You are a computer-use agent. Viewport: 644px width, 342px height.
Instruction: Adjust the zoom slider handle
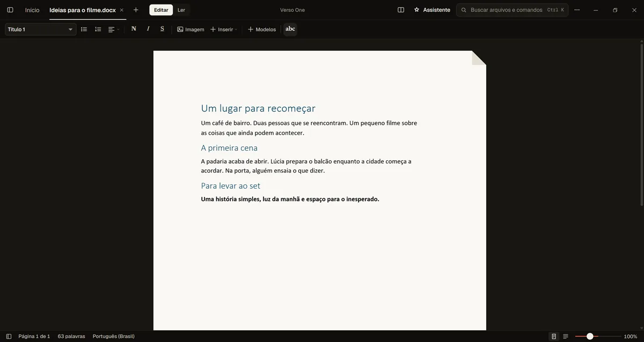point(590,337)
